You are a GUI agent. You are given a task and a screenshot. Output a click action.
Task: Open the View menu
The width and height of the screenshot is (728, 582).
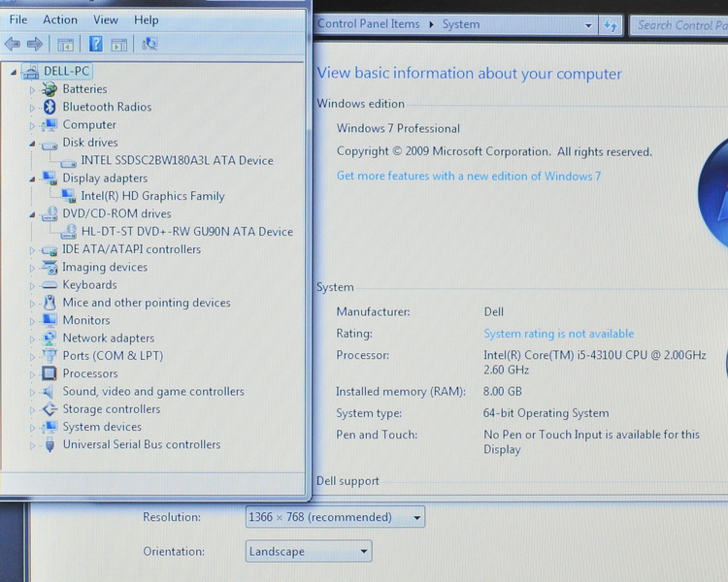(106, 20)
